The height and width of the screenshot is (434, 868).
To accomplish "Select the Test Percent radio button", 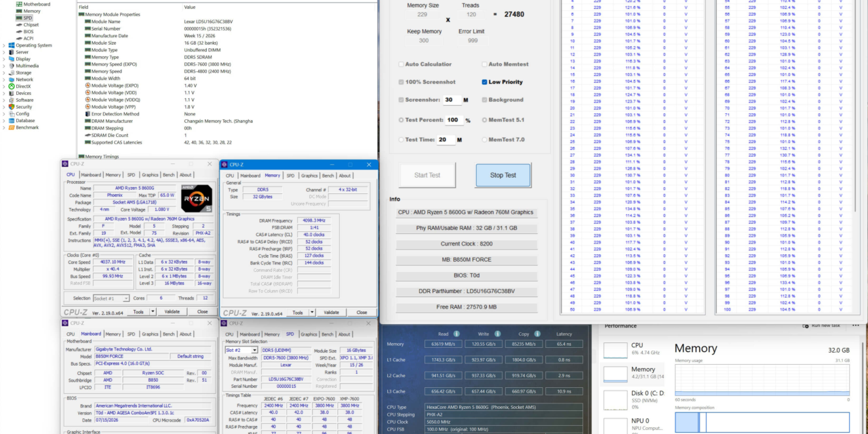I will coord(401,120).
